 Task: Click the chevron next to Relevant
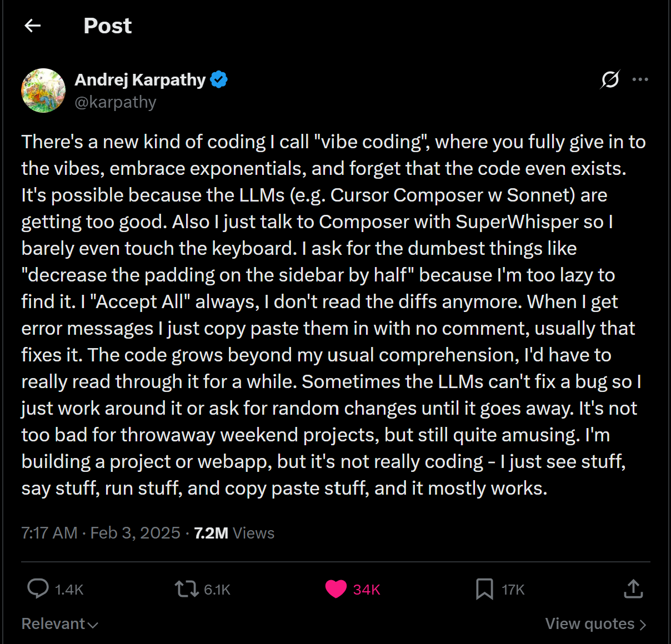93,625
